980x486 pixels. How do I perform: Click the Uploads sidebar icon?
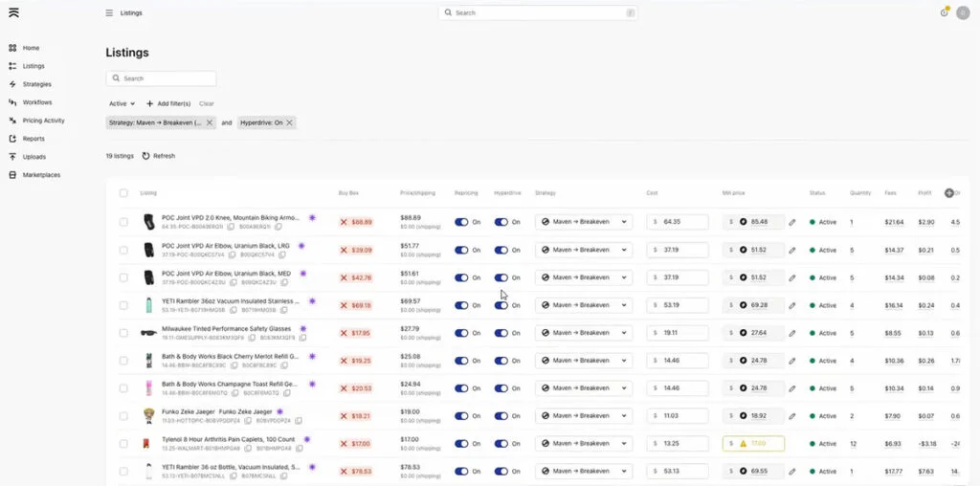pyautogui.click(x=12, y=156)
